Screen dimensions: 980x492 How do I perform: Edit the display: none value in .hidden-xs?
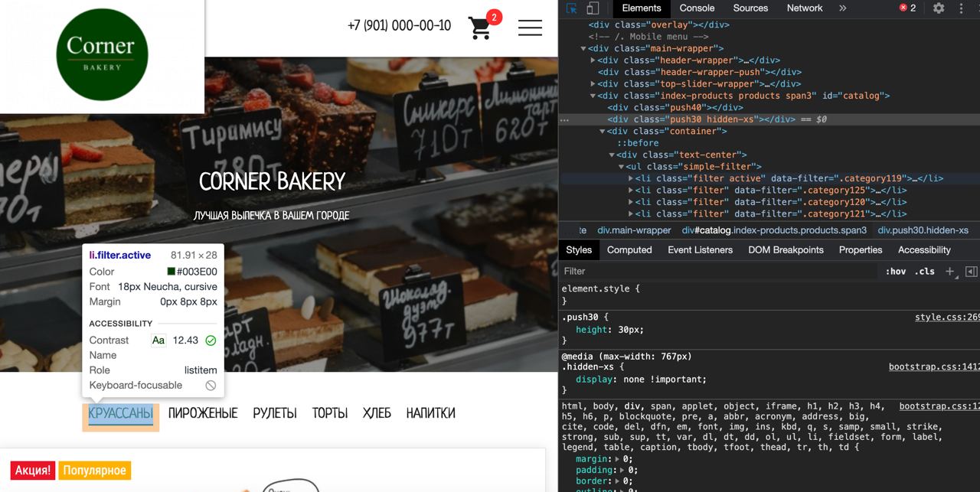[x=661, y=380]
